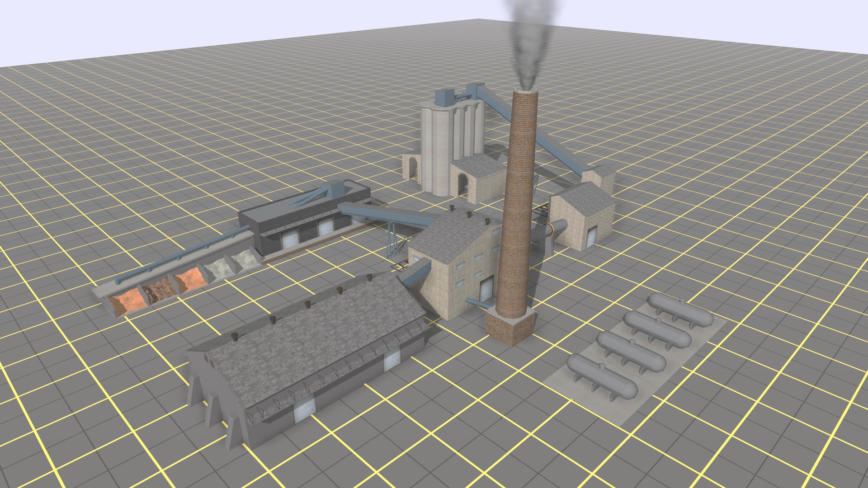Screen dimensions: 868x488
Task: Select the tall brick chimney stack
Action: pos(518,203)
